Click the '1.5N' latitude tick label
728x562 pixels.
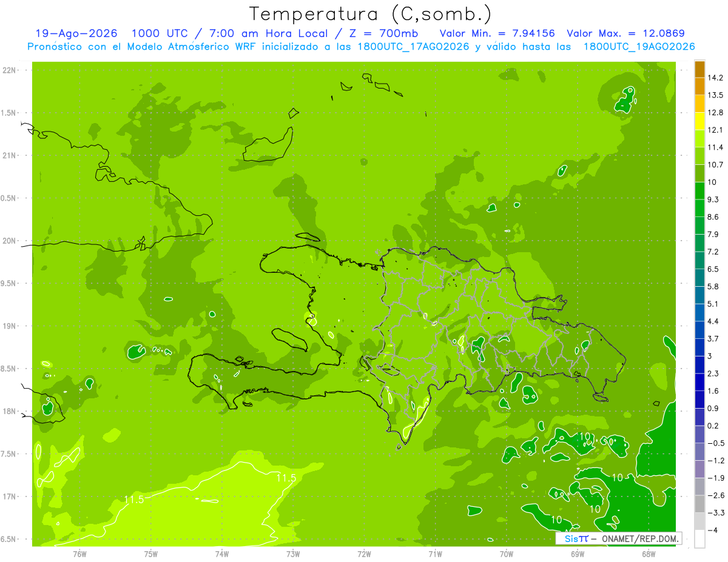click(9, 113)
